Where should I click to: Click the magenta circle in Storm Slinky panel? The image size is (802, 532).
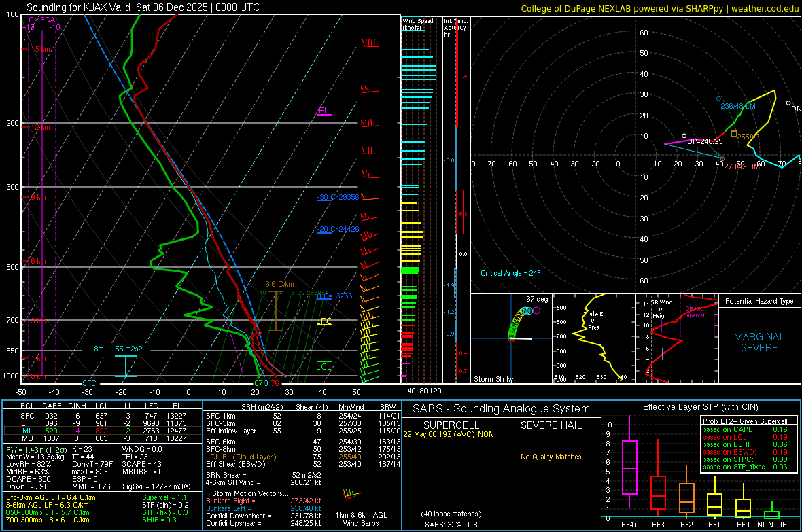536,311
